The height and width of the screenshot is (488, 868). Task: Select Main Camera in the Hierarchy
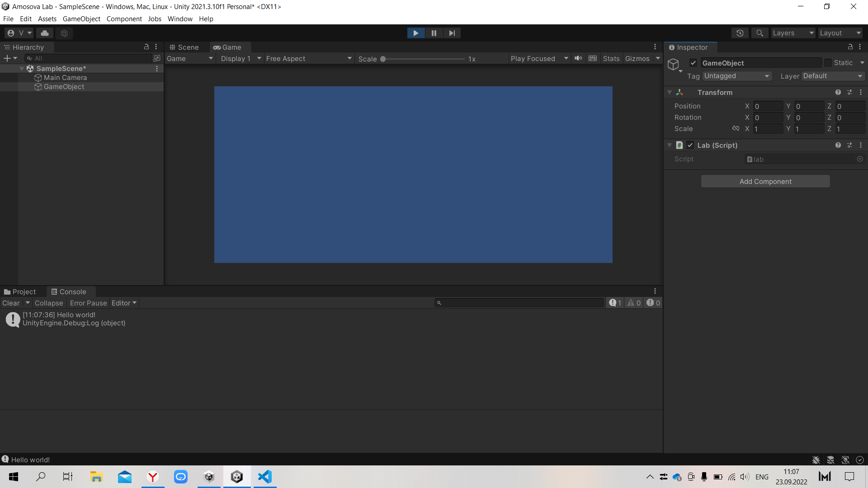coord(65,77)
